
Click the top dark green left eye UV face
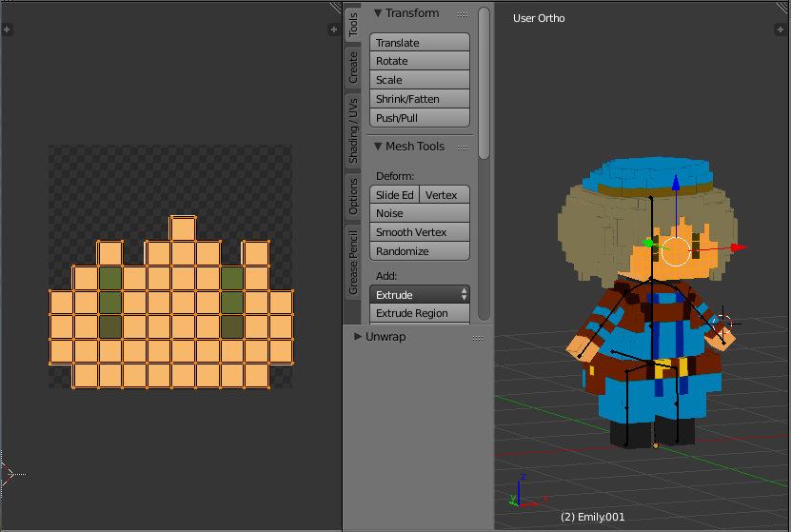[x=110, y=278]
